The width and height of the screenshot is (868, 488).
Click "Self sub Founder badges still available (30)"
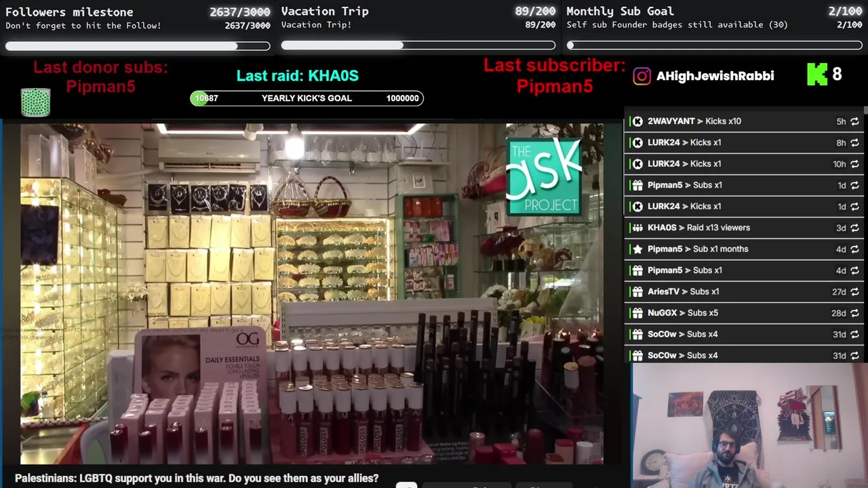[x=677, y=24]
